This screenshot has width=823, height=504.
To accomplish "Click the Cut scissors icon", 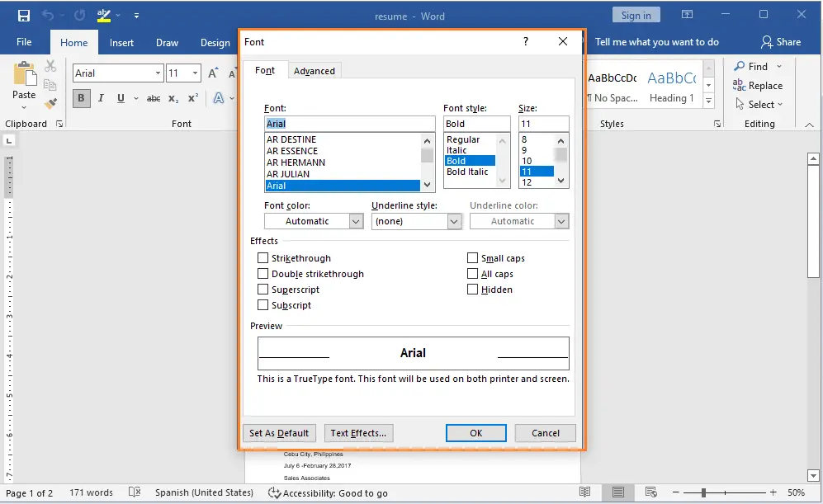I will coord(50,66).
